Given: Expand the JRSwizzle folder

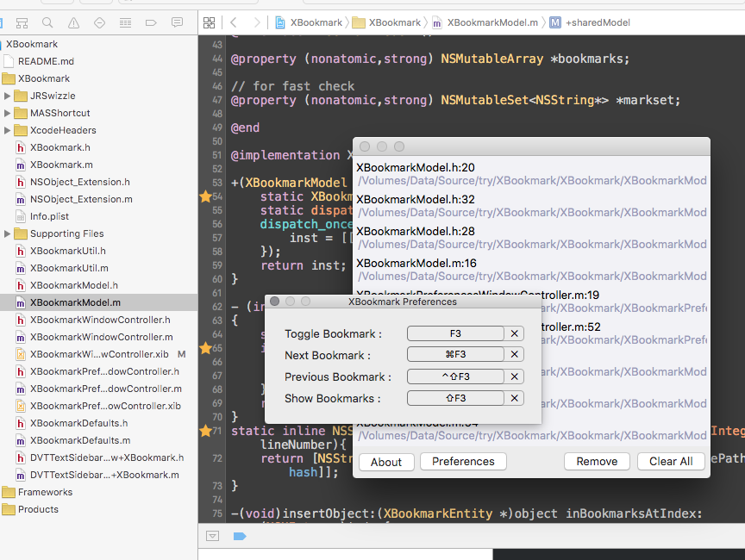Looking at the screenshot, I should pyautogui.click(x=9, y=96).
